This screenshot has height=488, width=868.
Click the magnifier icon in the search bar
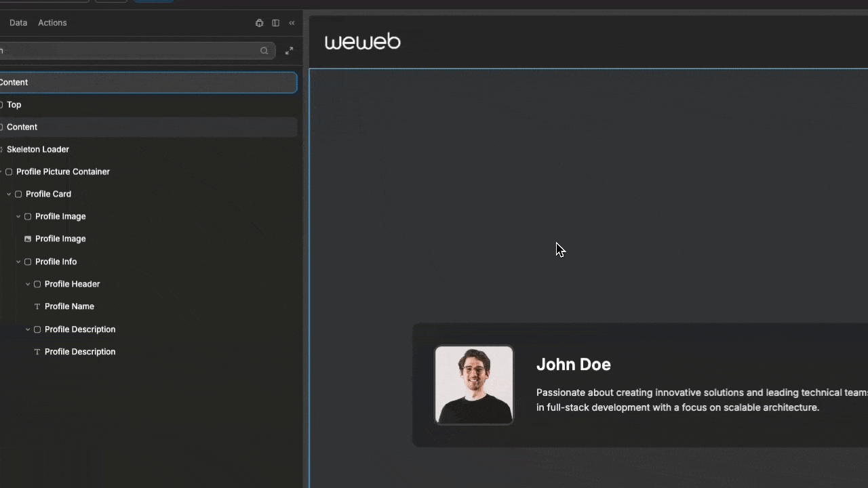pyautogui.click(x=264, y=50)
